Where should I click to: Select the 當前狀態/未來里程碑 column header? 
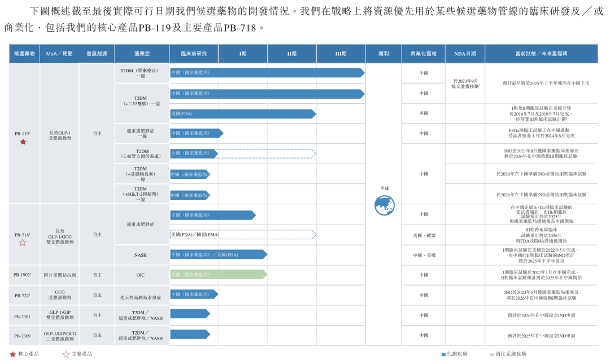pos(541,54)
